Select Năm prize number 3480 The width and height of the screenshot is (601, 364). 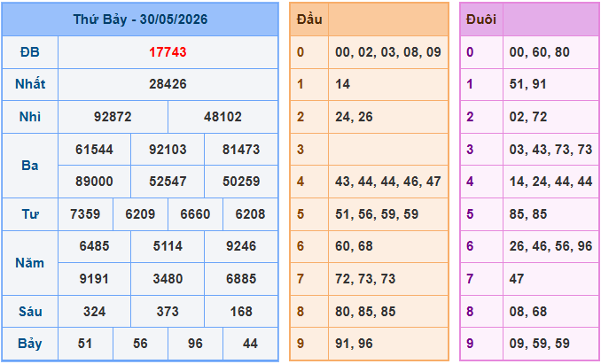click(168, 279)
